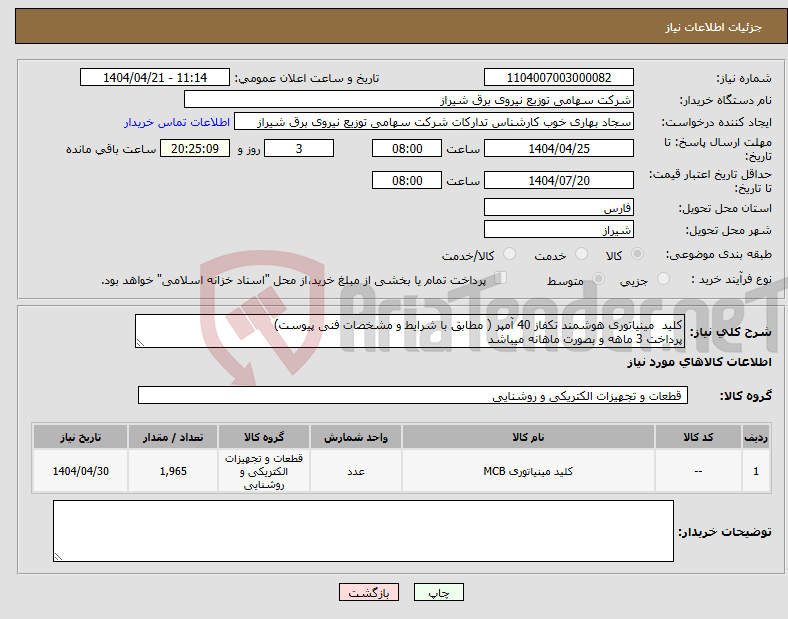Click the announcement date field 1404/04/21 - 11:14
Image resolution: width=788 pixels, height=619 pixels.
coord(155,77)
